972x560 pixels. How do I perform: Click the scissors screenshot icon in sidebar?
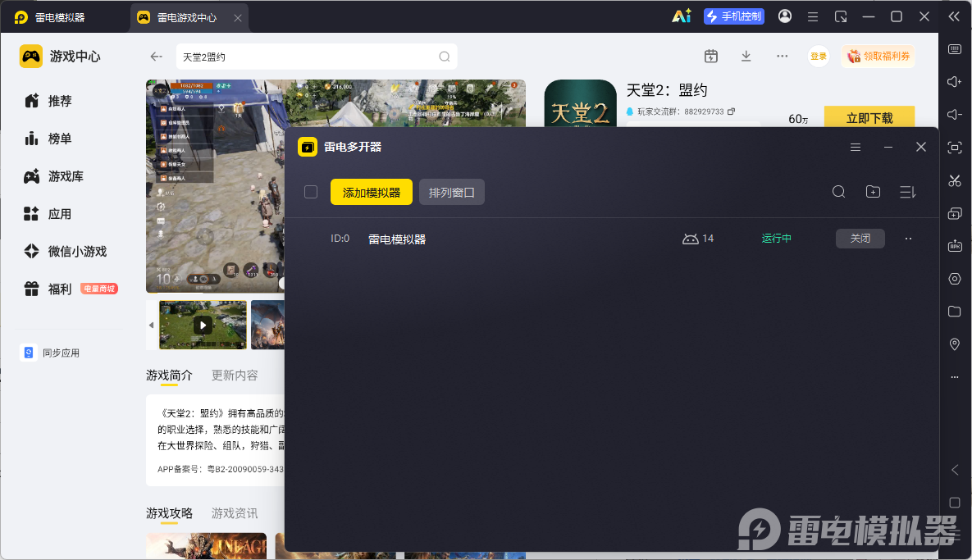955,181
